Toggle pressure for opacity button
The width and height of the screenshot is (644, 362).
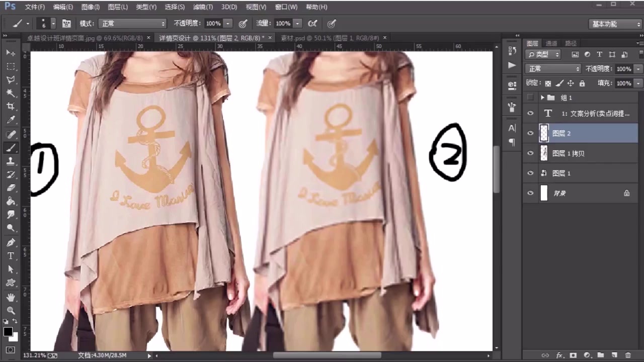tap(243, 23)
